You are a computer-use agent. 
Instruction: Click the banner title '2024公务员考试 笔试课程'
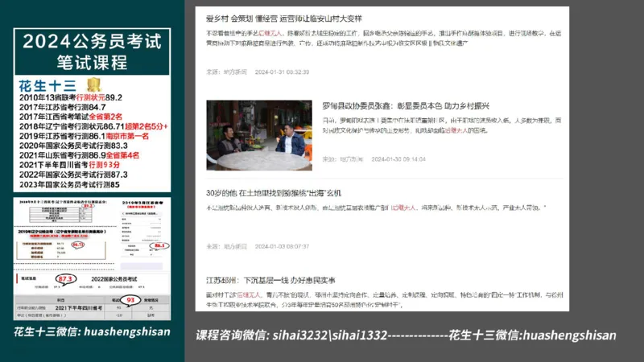(92, 51)
